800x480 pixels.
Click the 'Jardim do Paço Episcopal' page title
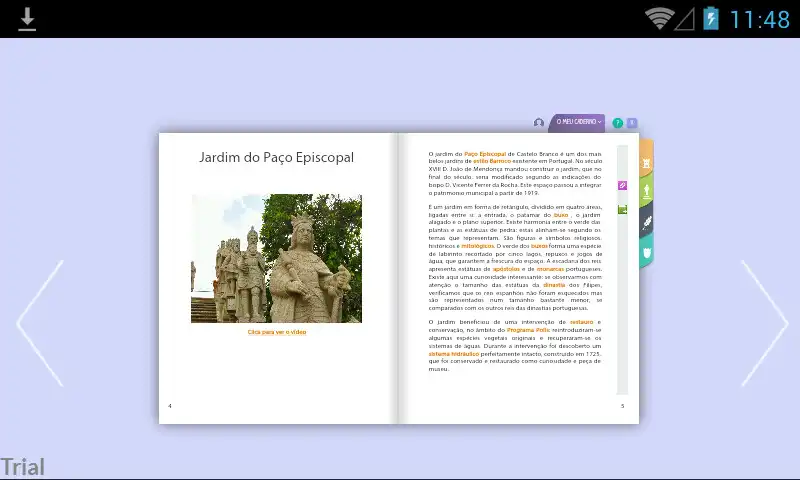click(x=276, y=157)
